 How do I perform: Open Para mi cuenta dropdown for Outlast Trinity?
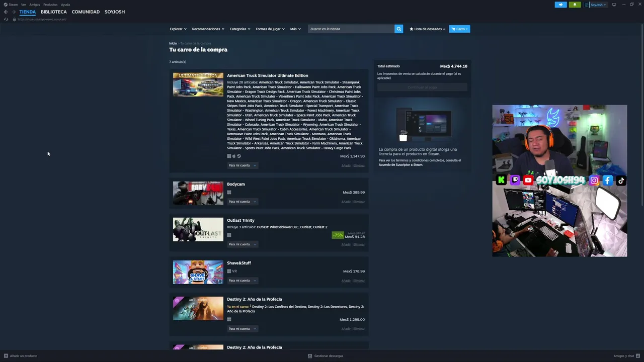point(242,244)
